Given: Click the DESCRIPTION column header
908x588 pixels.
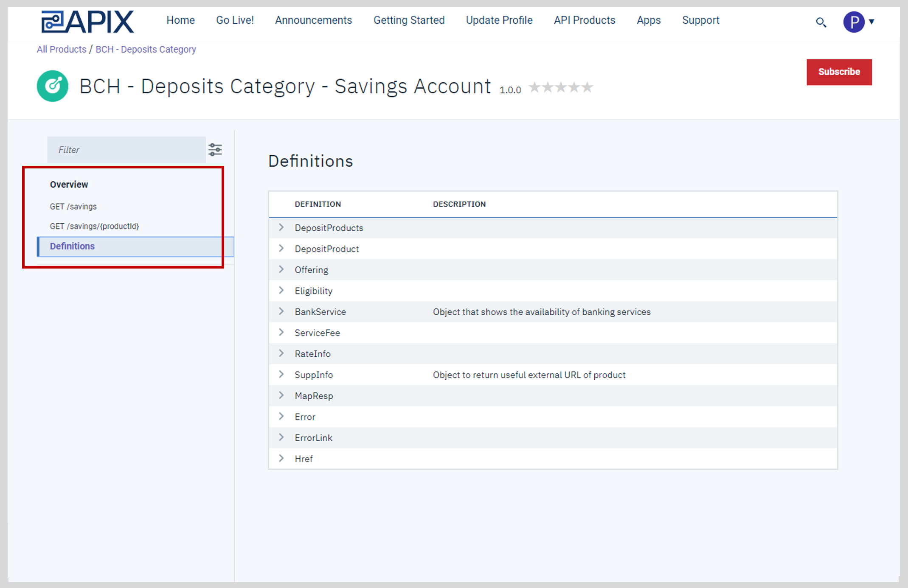Looking at the screenshot, I should coord(459,204).
